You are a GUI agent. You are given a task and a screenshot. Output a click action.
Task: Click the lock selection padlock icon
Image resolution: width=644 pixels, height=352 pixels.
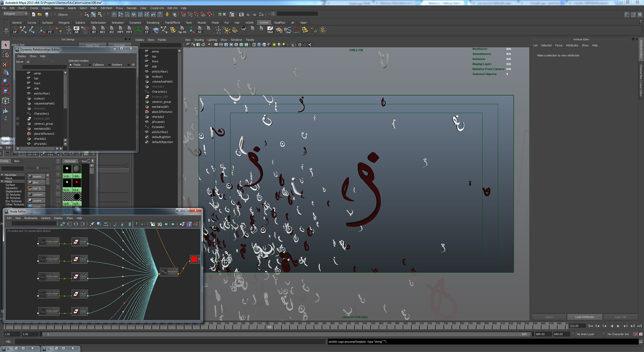[167, 14]
